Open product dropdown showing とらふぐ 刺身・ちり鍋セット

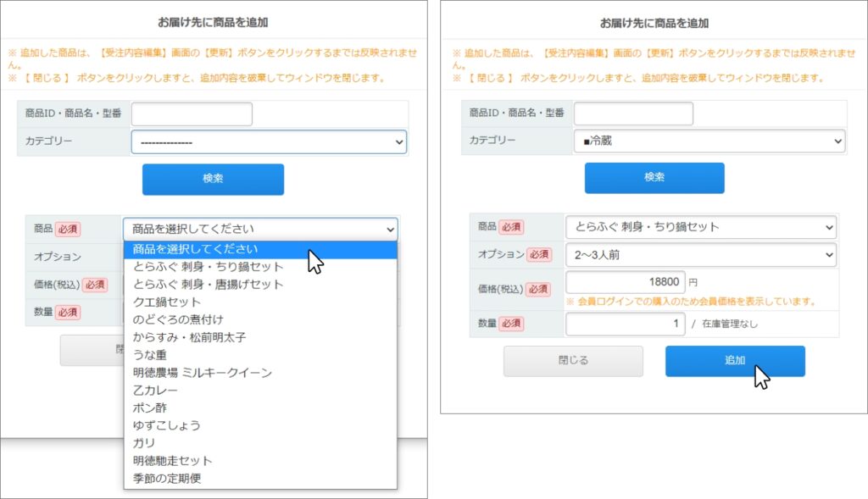coord(700,227)
